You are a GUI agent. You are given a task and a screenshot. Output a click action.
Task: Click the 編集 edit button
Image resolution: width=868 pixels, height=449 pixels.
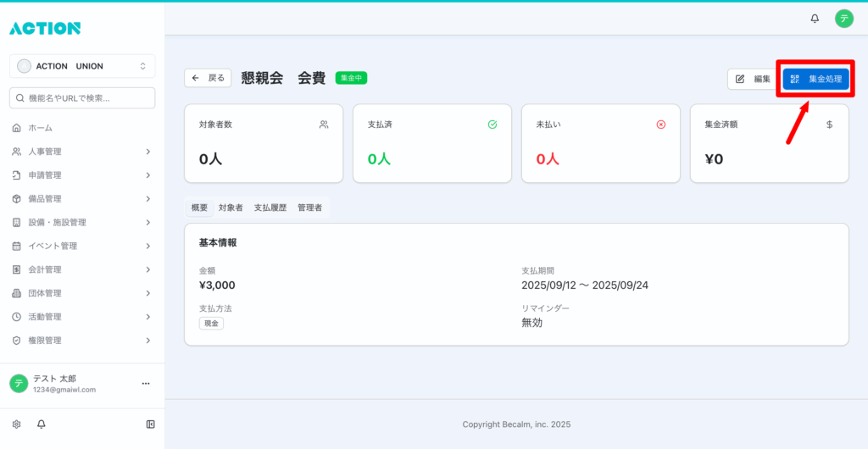click(x=752, y=79)
